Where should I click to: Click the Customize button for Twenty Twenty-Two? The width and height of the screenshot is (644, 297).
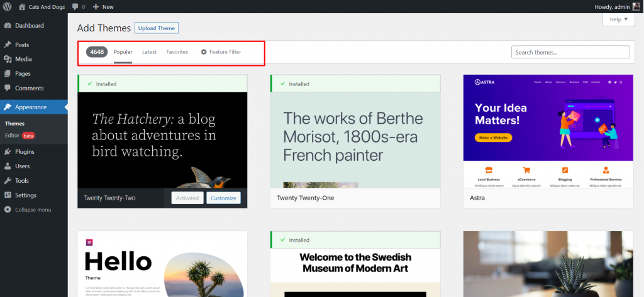pos(223,198)
